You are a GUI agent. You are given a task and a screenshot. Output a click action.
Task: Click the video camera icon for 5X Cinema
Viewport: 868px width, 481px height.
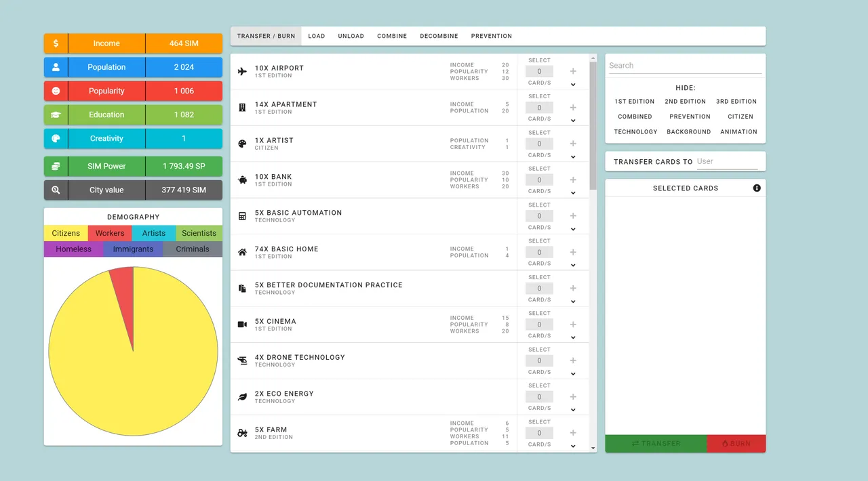[x=242, y=325]
